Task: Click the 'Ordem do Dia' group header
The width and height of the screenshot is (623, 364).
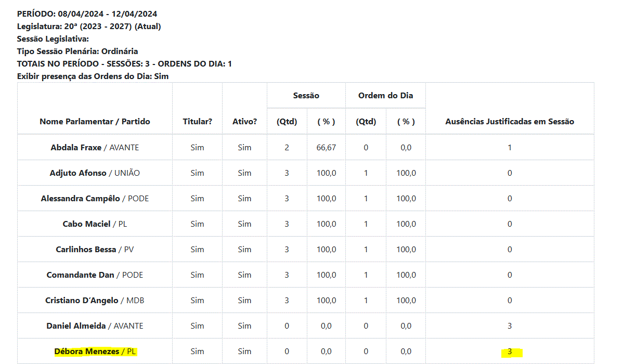Action: click(x=386, y=95)
